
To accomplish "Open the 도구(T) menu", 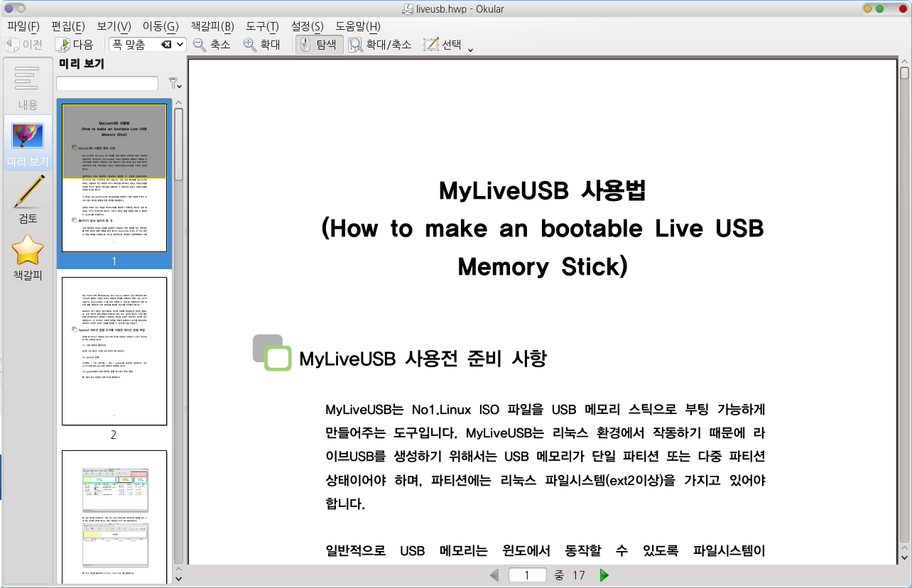I will [262, 26].
